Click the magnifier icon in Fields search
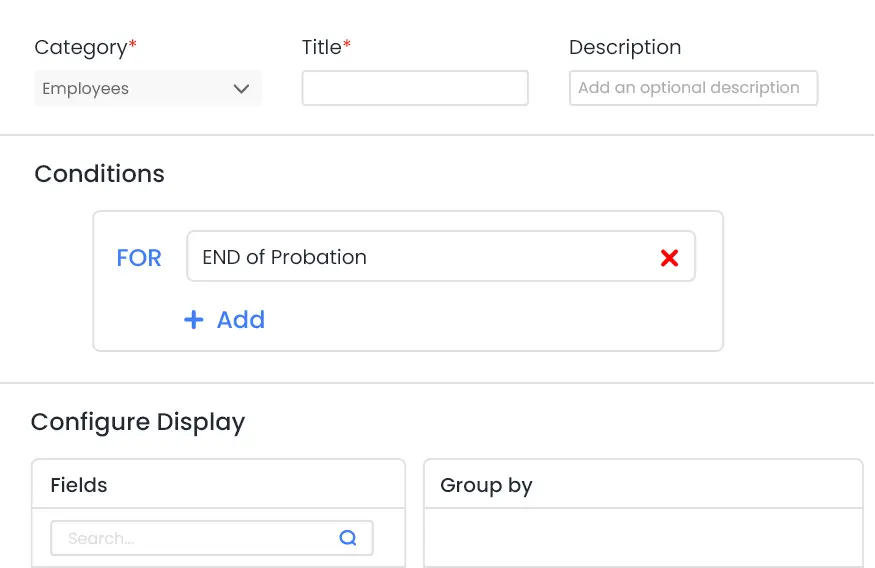The height and width of the screenshot is (568, 875). coord(348,538)
